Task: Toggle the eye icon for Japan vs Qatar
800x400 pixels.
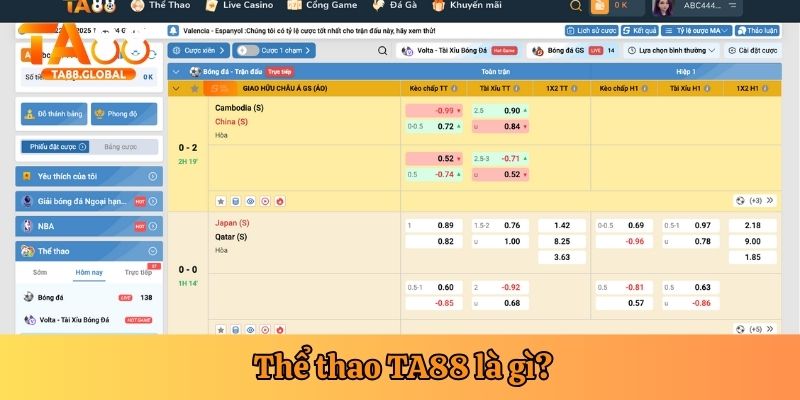Action: tap(250, 329)
